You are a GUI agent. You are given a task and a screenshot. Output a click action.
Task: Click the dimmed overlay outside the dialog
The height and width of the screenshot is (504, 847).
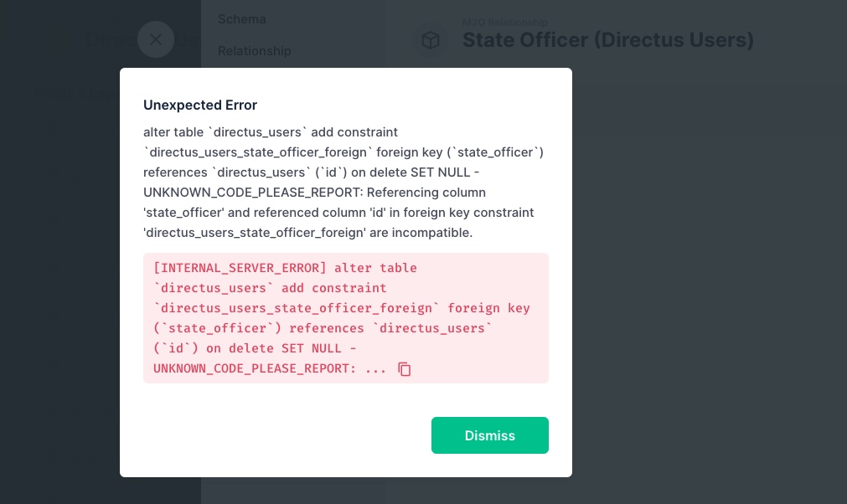click(x=712, y=335)
